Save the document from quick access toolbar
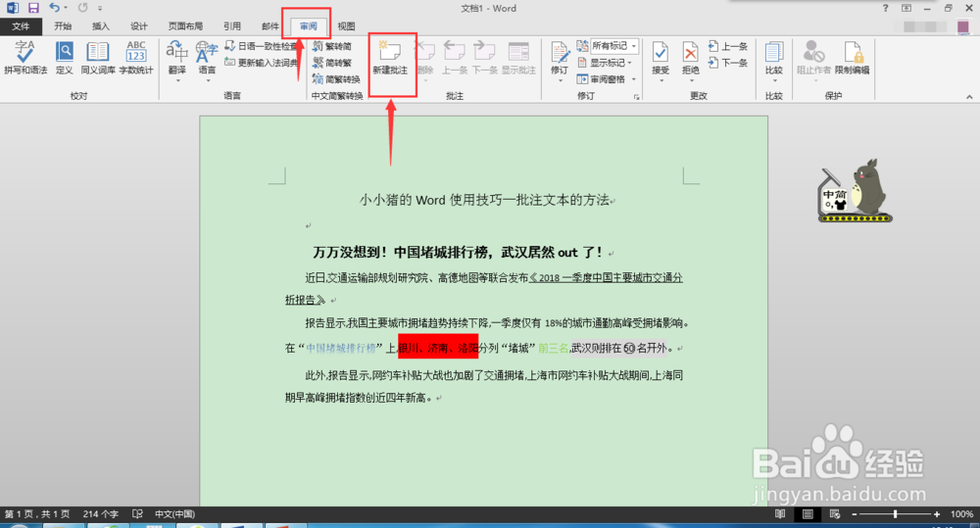The height and width of the screenshot is (528, 980). (33, 8)
